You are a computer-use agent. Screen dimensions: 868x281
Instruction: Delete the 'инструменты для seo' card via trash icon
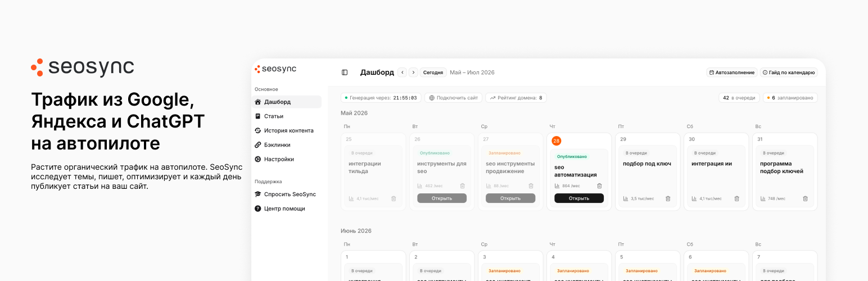tap(462, 186)
